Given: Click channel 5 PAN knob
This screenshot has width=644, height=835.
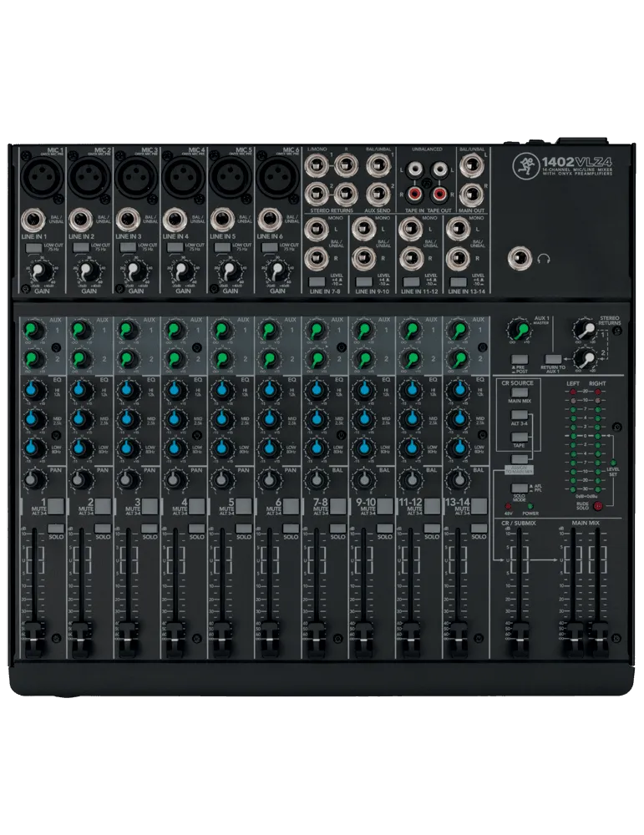Looking at the screenshot, I should point(221,479).
